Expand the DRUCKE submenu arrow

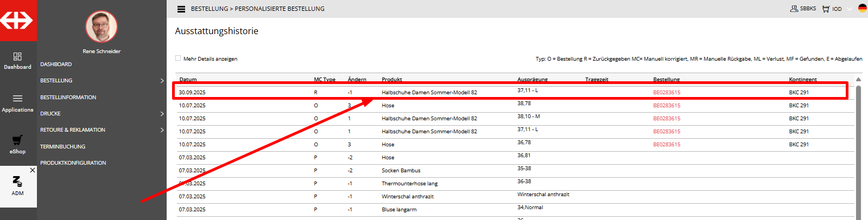tap(162, 114)
